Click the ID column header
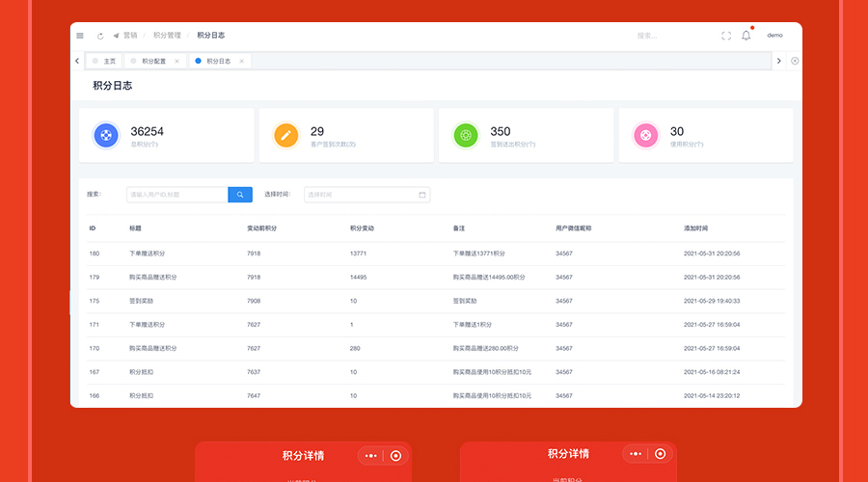This screenshot has height=482, width=868. (93, 228)
